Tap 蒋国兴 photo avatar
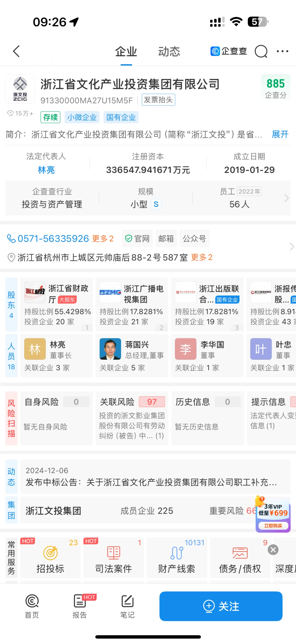The width and height of the screenshot is (296, 644). [x=110, y=349]
